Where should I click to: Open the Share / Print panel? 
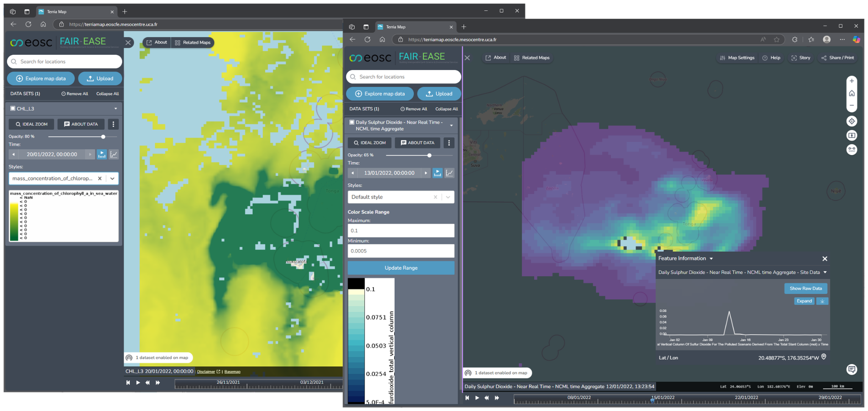(x=837, y=58)
